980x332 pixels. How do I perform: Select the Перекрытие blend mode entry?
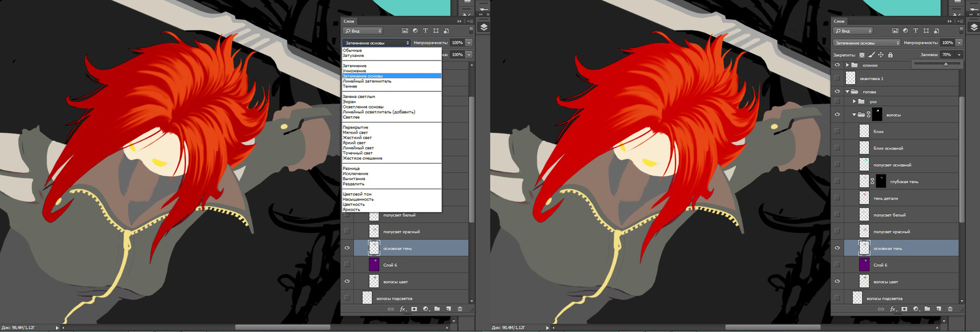point(355,127)
